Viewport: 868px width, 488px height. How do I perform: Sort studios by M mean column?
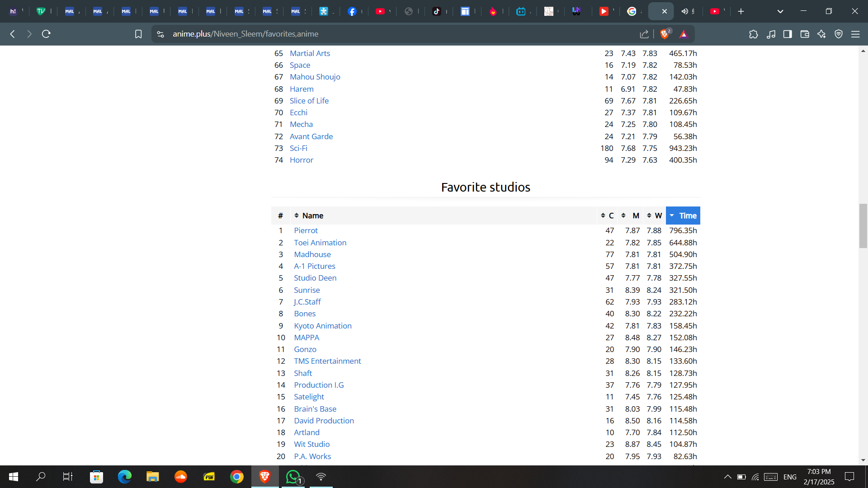(x=630, y=216)
